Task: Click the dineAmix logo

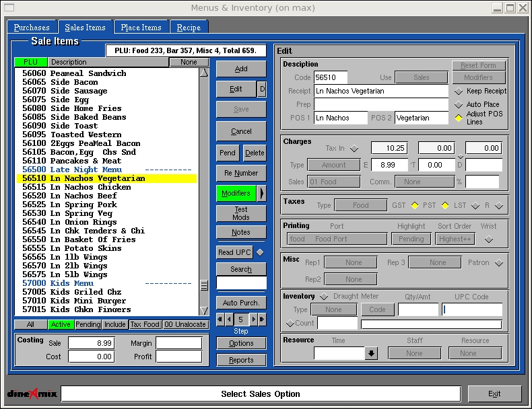Action: [x=32, y=394]
